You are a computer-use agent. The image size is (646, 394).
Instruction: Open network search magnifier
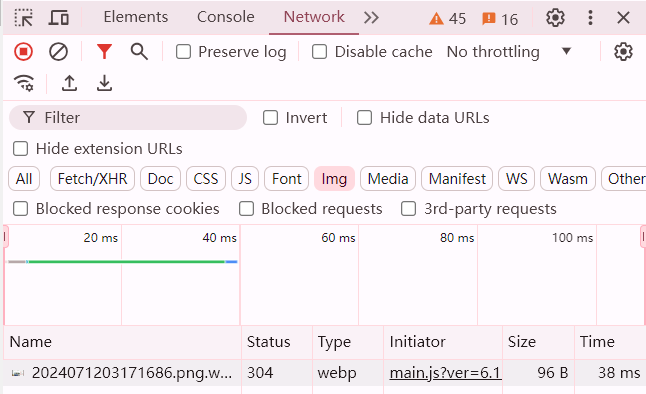(x=139, y=52)
